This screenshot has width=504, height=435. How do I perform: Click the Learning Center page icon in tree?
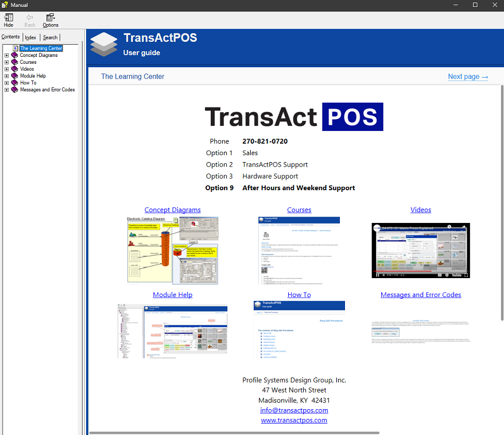(x=15, y=48)
